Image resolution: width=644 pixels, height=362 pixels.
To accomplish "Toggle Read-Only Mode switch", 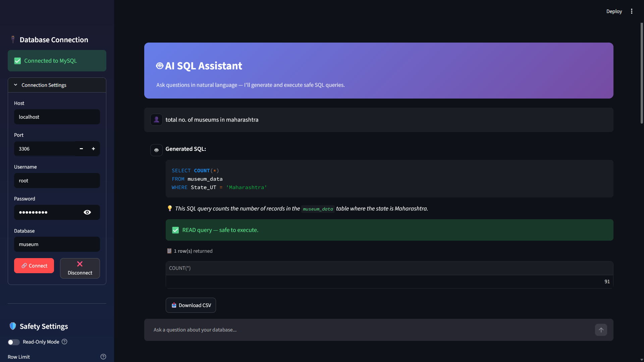I will (x=14, y=342).
